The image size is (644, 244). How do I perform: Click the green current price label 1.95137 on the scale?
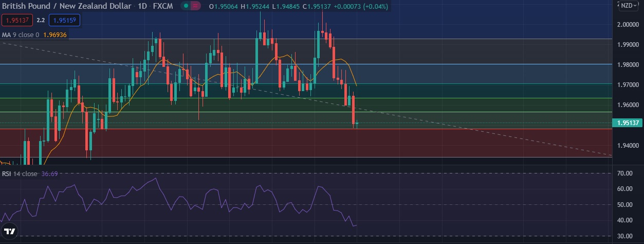point(628,123)
